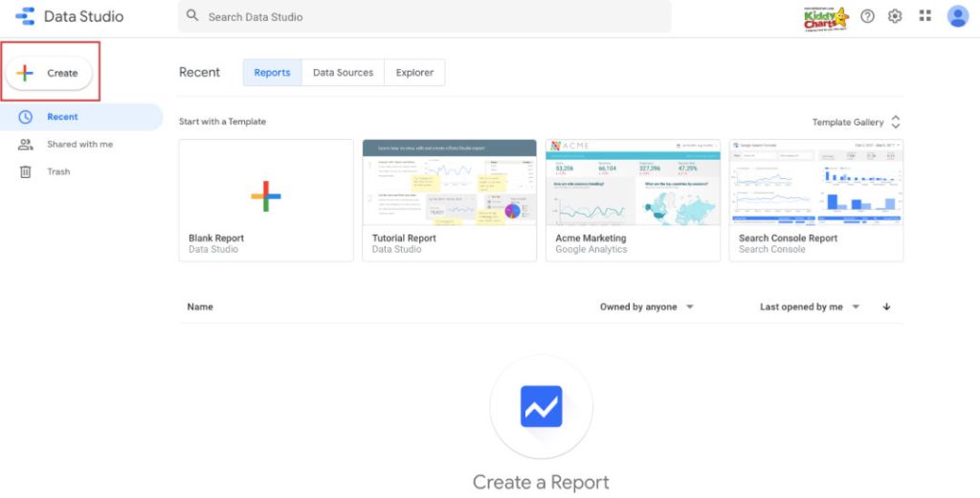This screenshot has height=498, width=980.
Task: Click the Tutorial Report title
Action: (405, 238)
